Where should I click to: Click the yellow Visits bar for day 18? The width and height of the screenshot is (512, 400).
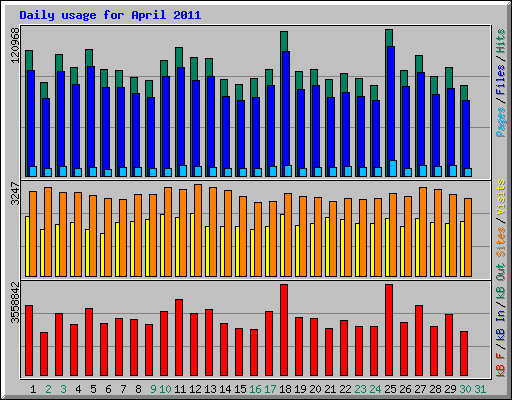[x=282, y=245]
